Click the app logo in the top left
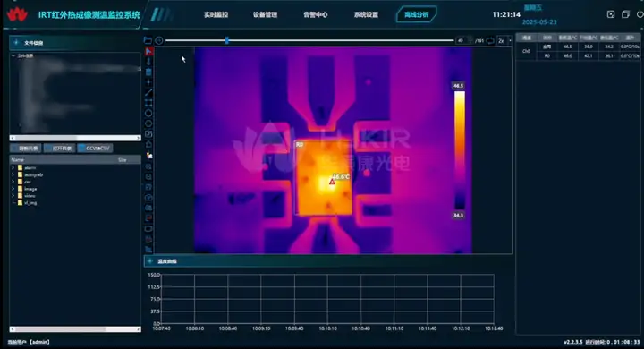Image resolution: width=644 pixels, height=349 pixels. pyautogui.click(x=17, y=14)
